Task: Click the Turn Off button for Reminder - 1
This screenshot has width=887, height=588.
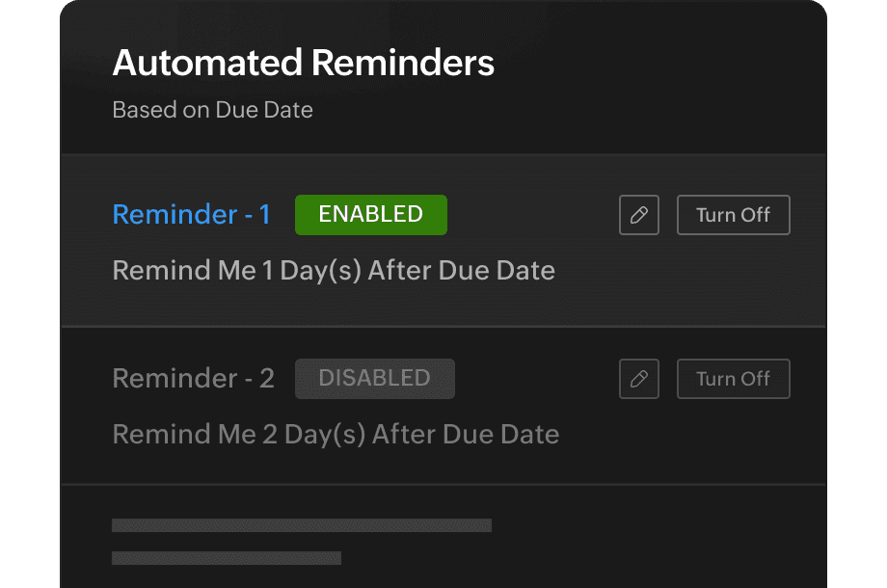Action: (733, 214)
